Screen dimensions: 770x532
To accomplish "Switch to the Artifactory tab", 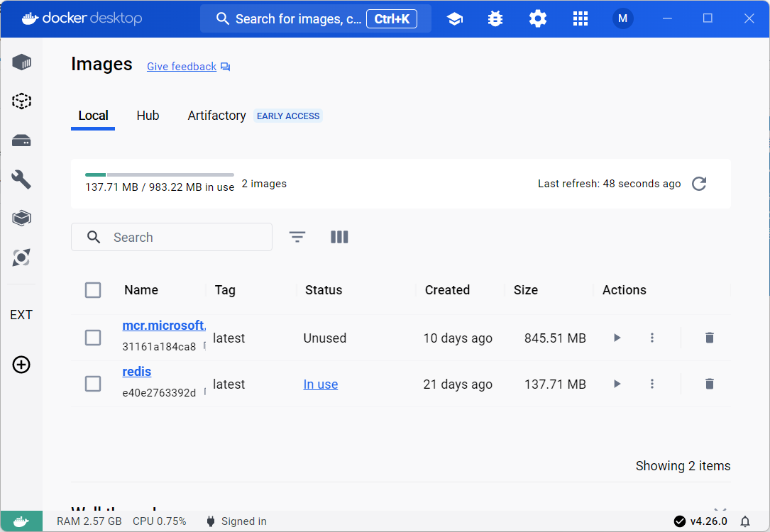I will tap(216, 115).
